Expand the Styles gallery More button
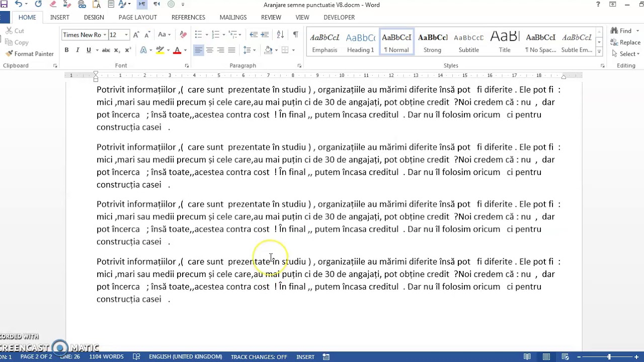Screen dimensions: 644x362 (599, 52)
